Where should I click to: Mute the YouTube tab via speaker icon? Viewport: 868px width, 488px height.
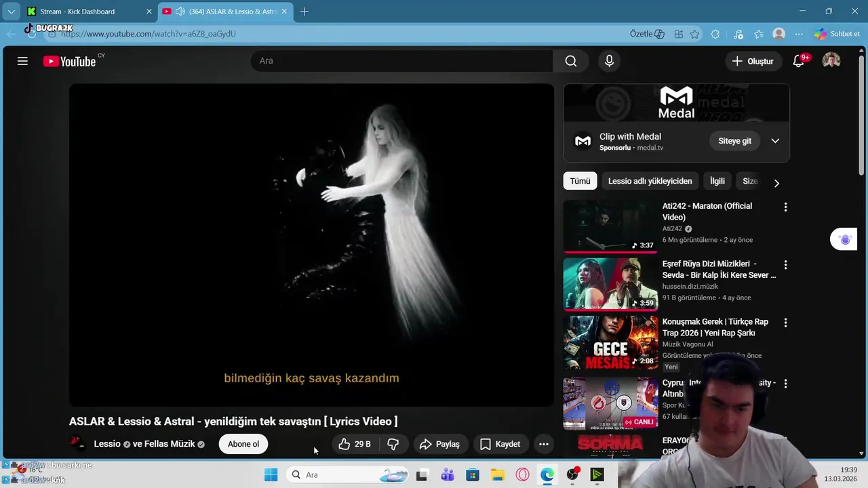(180, 12)
